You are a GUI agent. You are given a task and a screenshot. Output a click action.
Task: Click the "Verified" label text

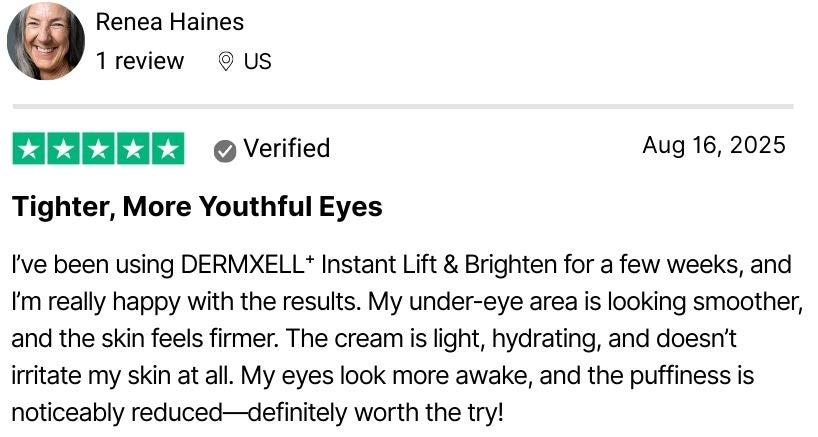(x=286, y=149)
